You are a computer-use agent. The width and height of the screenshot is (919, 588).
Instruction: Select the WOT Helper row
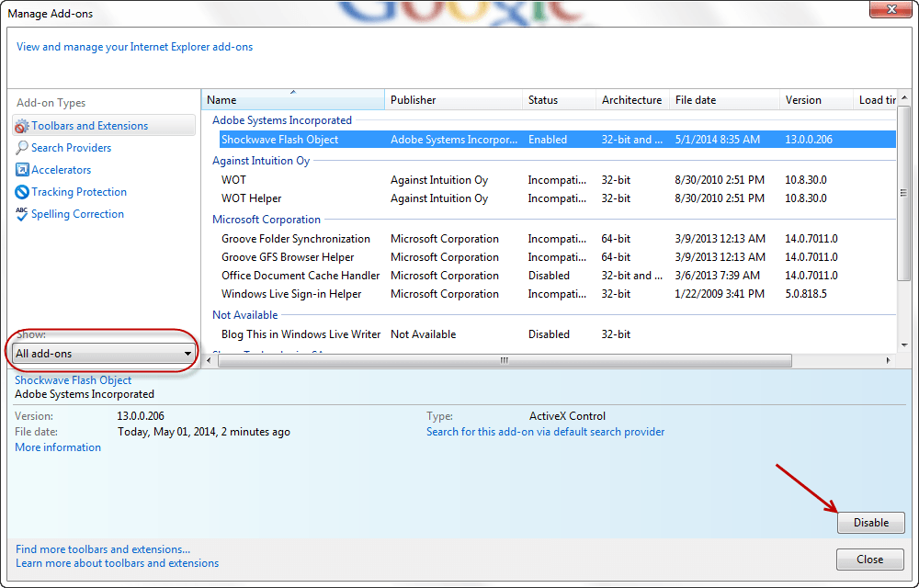558,198
